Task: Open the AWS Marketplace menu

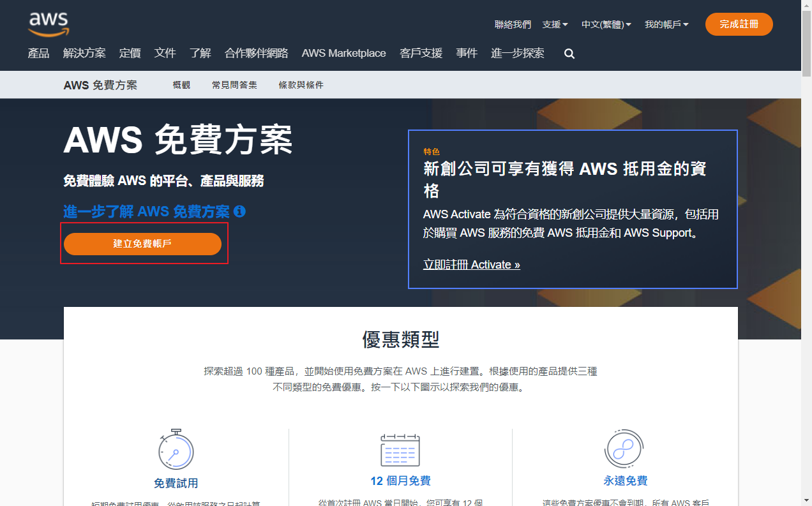Action: click(x=344, y=53)
